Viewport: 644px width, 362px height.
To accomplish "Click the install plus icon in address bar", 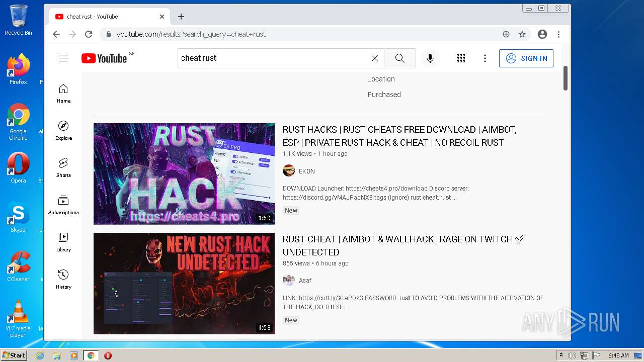I will click(506, 34).
